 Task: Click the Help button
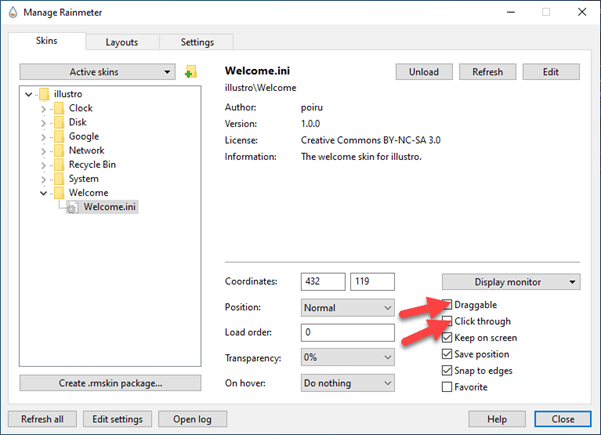(x=497, y=419)
